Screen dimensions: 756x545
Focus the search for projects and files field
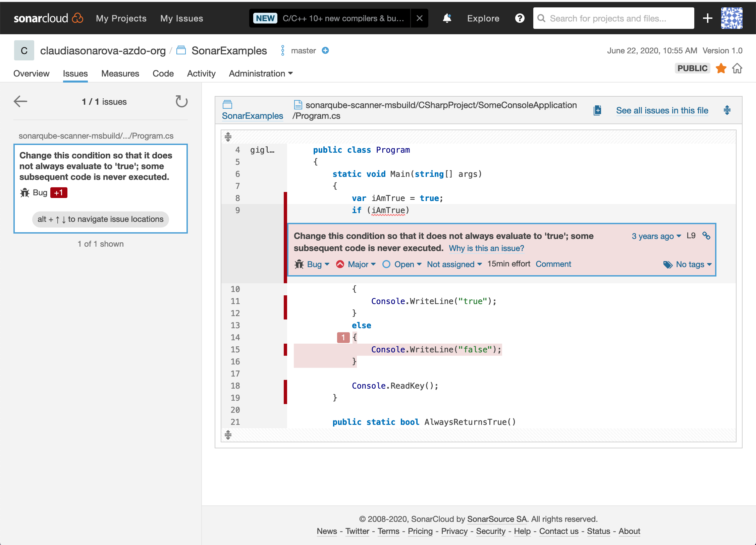click(x=613, y=18)
